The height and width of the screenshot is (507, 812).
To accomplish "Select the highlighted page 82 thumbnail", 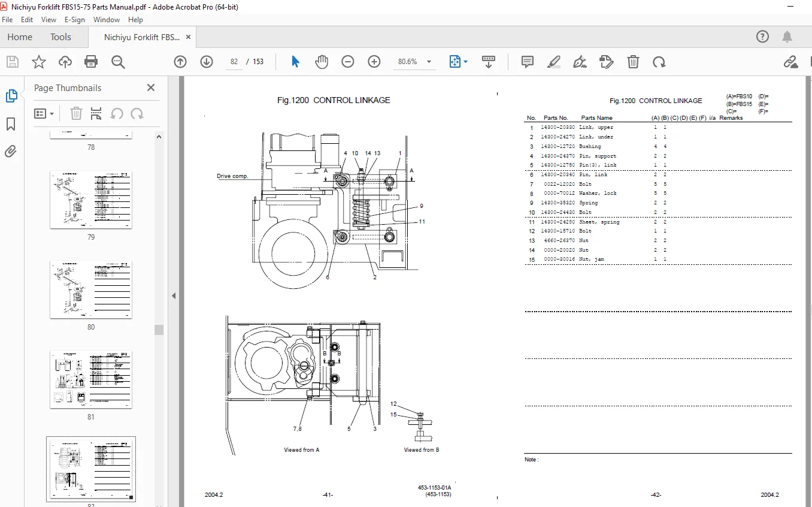I will point(91,469).
